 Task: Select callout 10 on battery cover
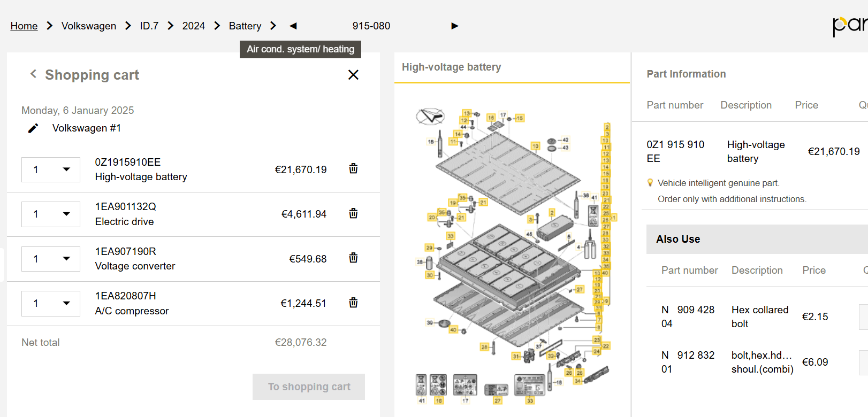coord(535,146)
